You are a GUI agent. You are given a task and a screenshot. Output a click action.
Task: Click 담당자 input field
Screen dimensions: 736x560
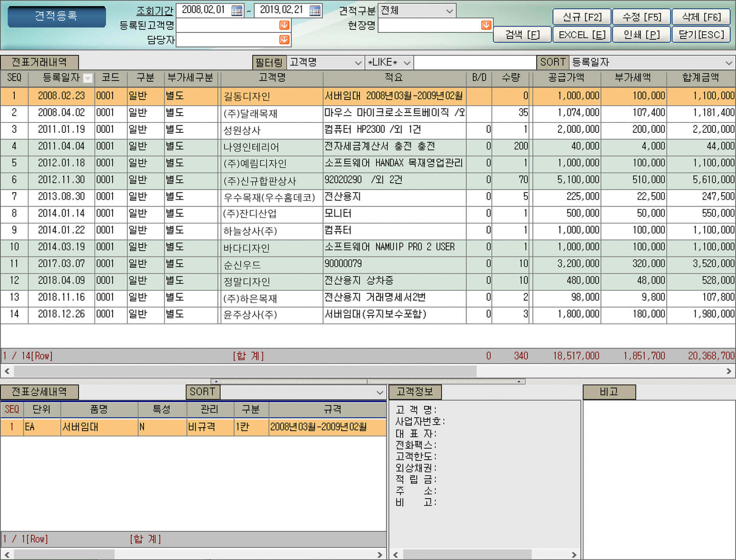click(x=228, y=40)
